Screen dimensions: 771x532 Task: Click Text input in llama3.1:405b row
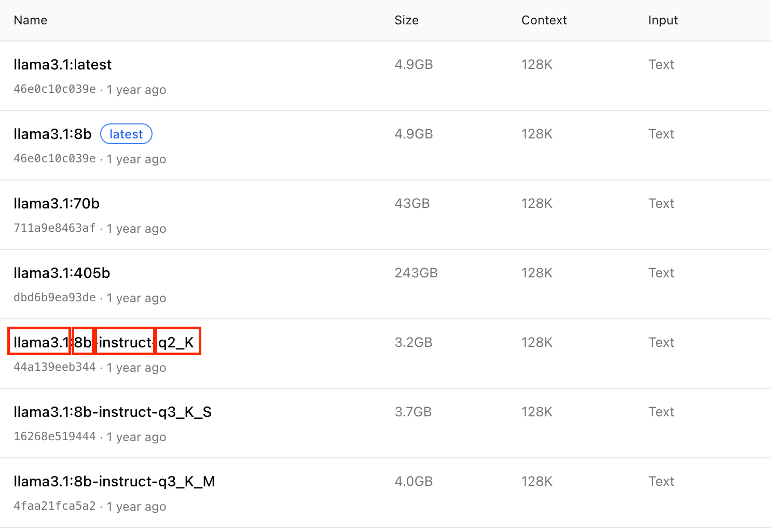coord(661,273)
